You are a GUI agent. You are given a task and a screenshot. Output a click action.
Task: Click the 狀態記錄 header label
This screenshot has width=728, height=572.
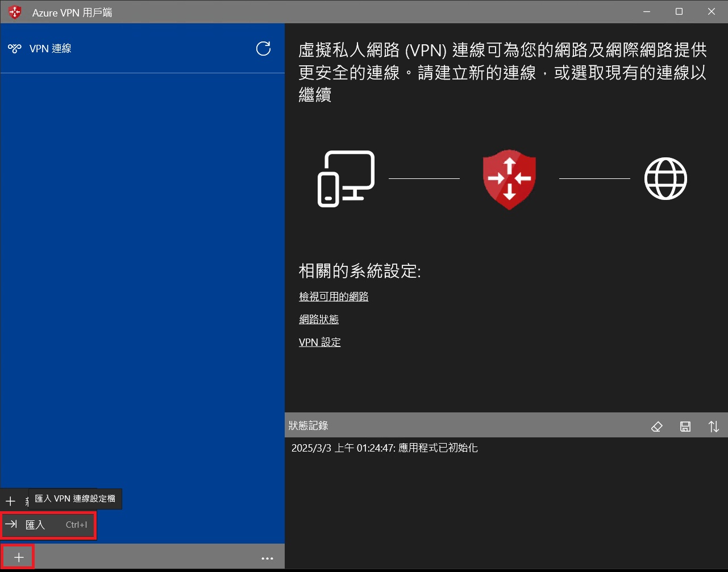point(309,425)
